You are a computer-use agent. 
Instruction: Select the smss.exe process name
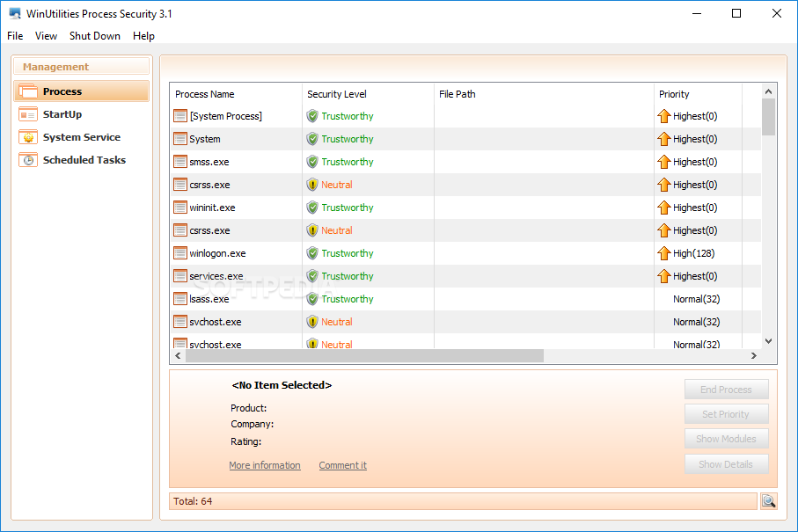[209, 162]
